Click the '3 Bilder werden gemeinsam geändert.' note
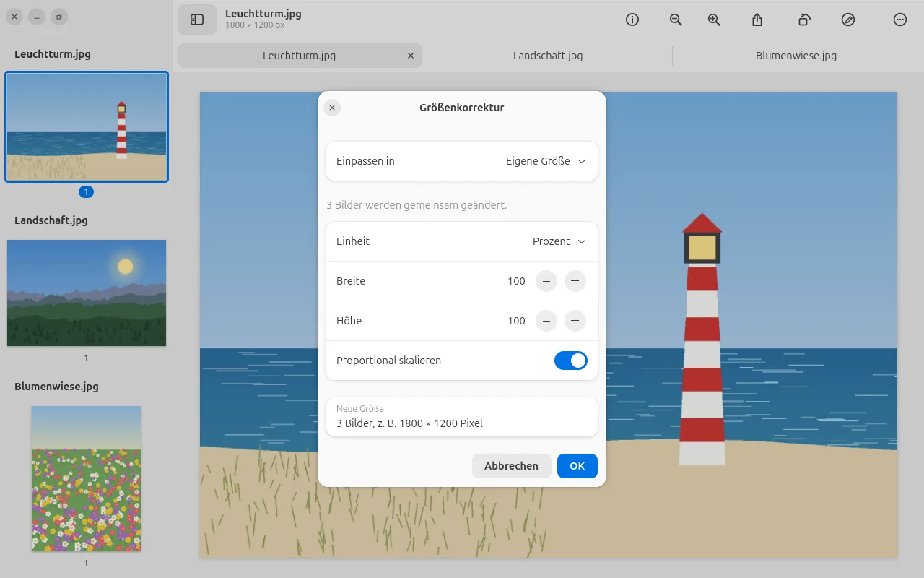This screenshot has width=924, height=578. [x=417, y=205]
